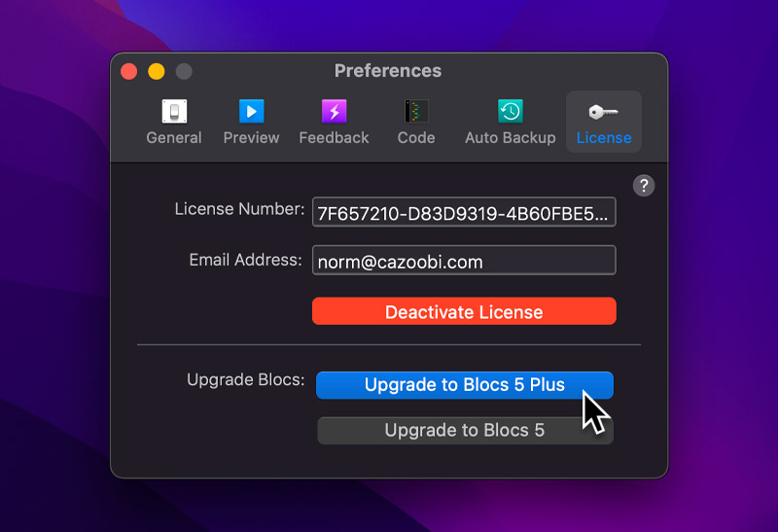Viewport: 778px width, 532px height.
Task: Click the Email Address field
Action: pos(464,260)
